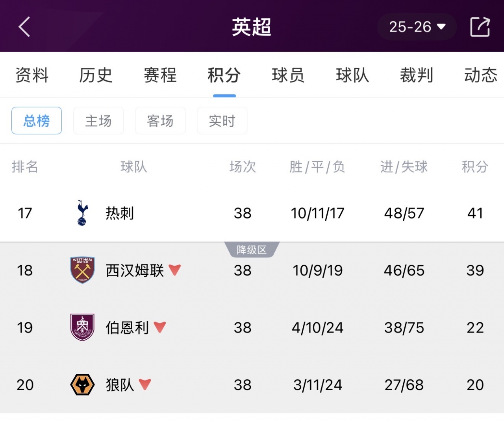
Task: Tap the red relegation arrow beside 西汉姆联
Action: pos(174,270)
